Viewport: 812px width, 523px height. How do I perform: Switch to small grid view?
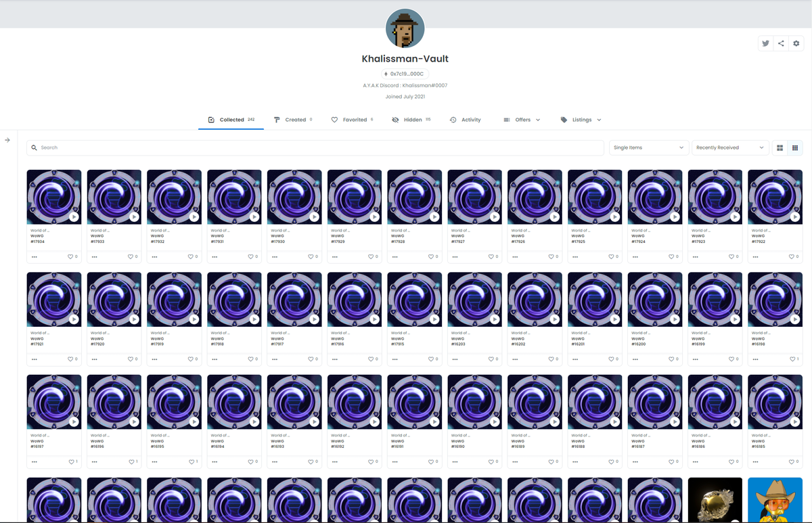(x=796, y=147)
